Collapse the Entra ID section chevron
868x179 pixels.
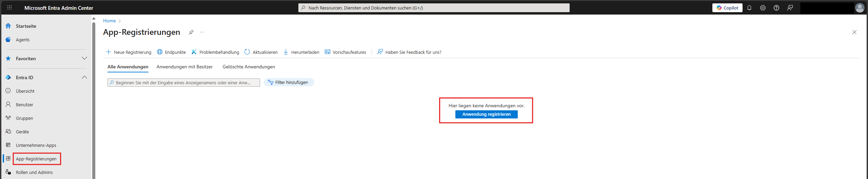point(84,77)
